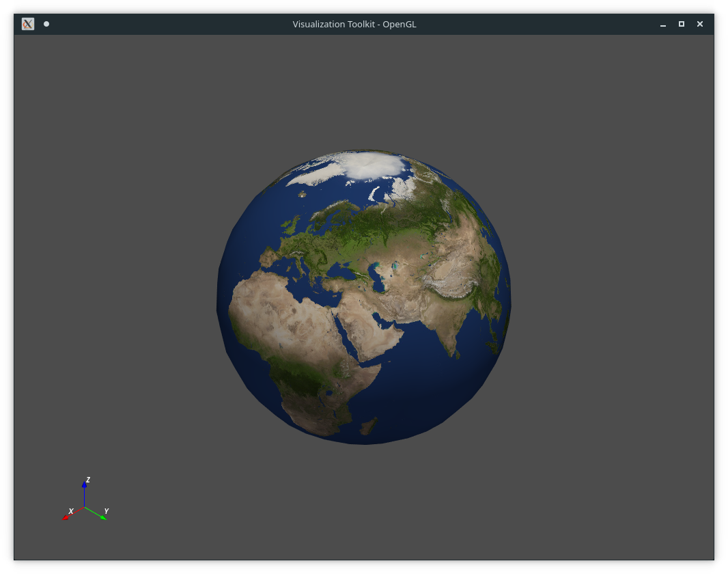Click the red X axis arrow of the orientation marker
The image size is (728, 574).
(x=66, y=517)
